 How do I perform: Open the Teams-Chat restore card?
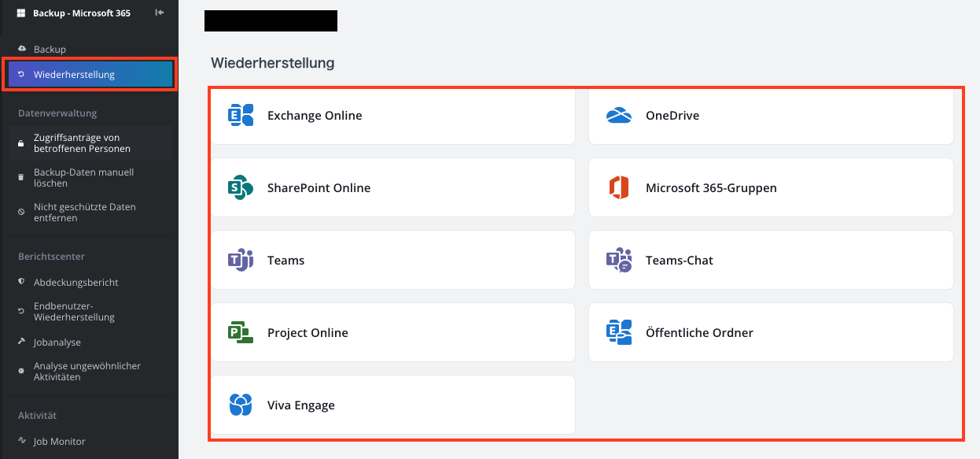pyautogui.click(x=771, y=261)
